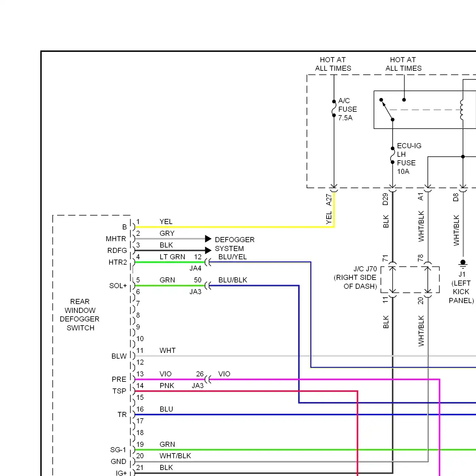The image size is (476, 476).
Task: Click the JA4 connector label
Action: tap(195, 268)
